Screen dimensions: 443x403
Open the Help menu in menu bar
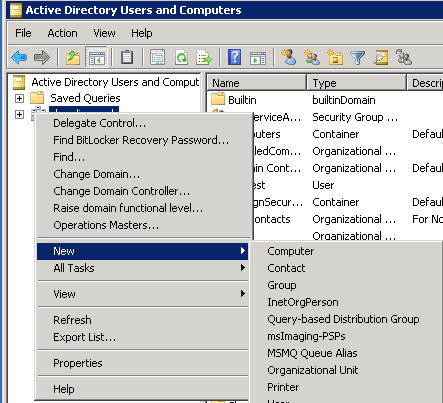142,33
